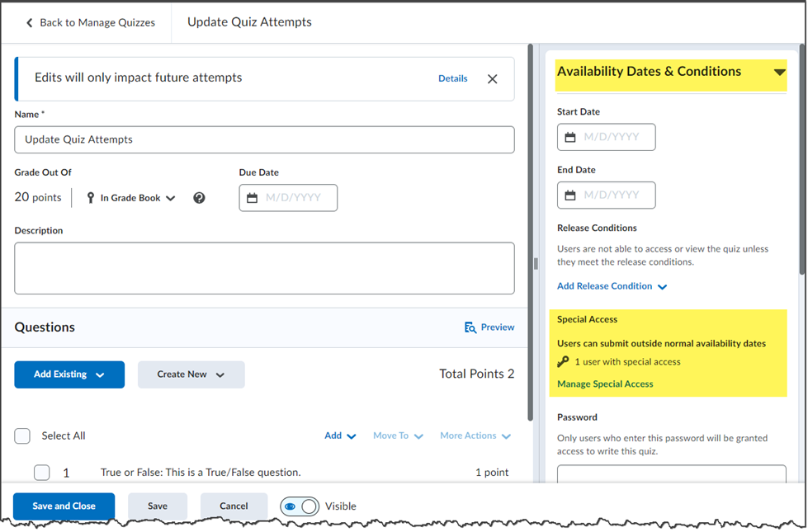The height and width of the screenshot is (532, 808).
Task: Tick the checkbox for question 1
Action: (x=41, y=473)
